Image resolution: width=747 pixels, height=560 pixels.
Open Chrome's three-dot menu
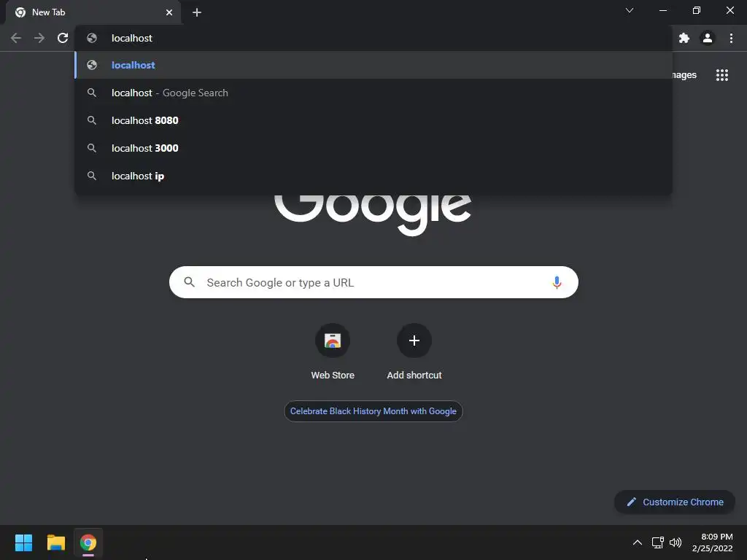tap(731, 38)
